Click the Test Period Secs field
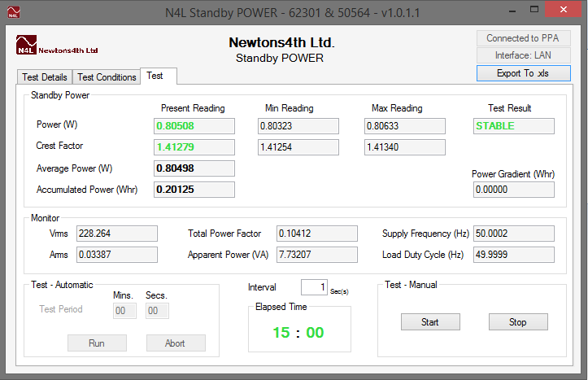Screen dimensions: 588x380 (x=157, y=311)
